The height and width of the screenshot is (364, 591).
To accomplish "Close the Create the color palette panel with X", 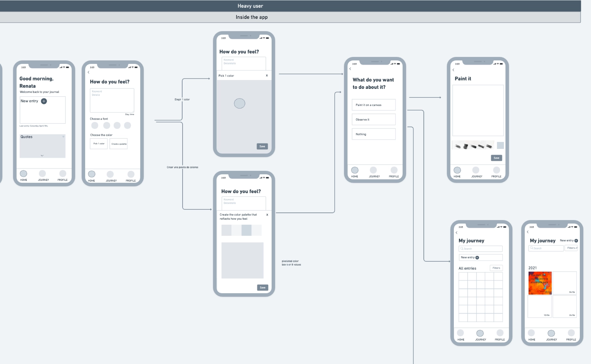I will (x=267, y=215).
